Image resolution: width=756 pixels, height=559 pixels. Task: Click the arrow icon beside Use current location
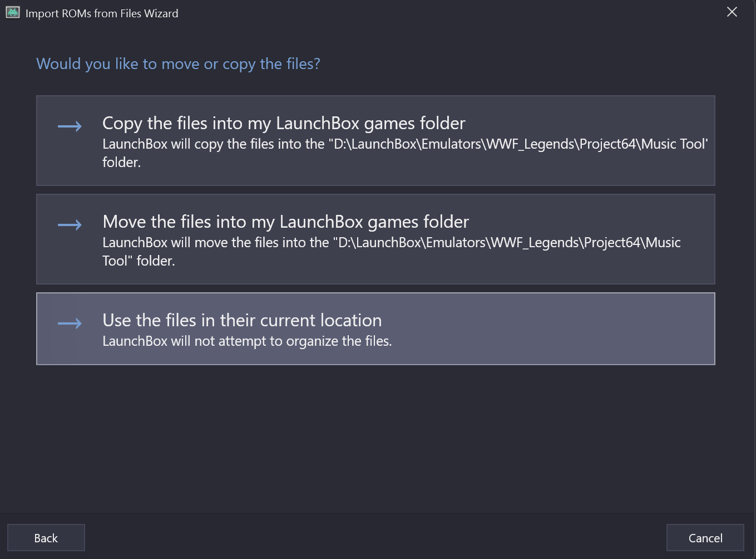click(70, 323)
